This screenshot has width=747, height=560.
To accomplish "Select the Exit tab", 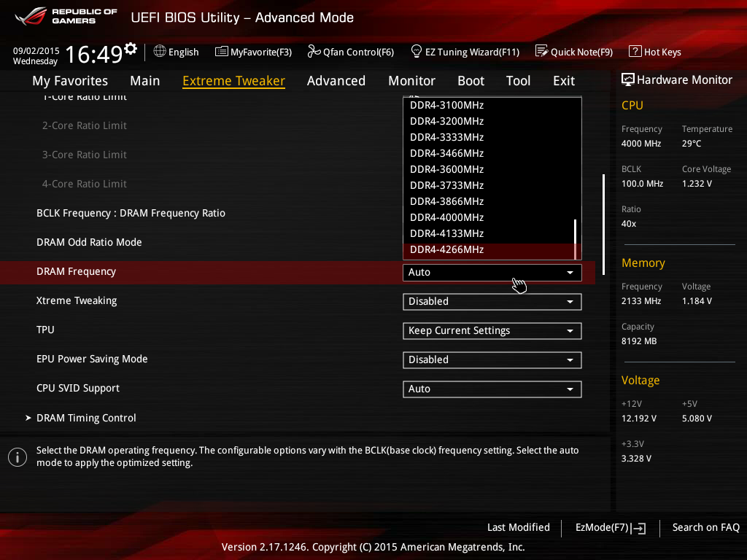I will tap(564, 81).
